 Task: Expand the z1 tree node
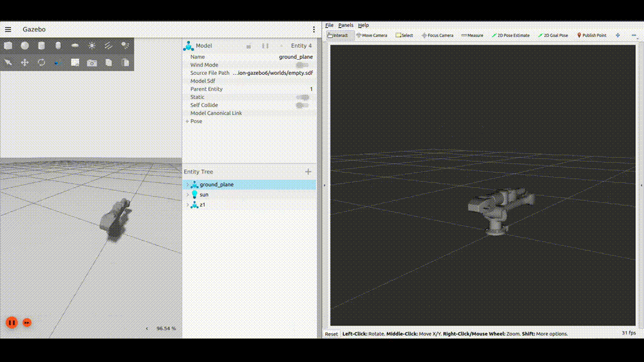(187, 205)
